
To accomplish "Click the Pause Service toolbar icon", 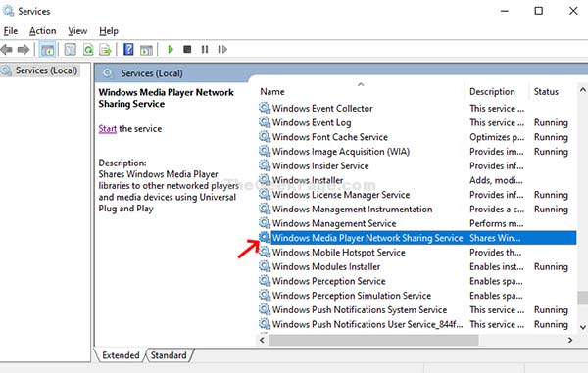I will 205,49.
